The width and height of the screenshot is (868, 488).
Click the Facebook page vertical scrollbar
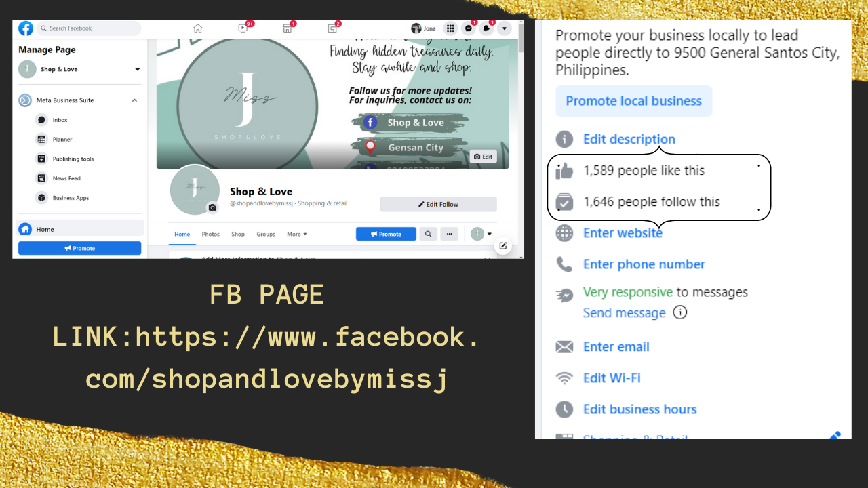point(521,139)
